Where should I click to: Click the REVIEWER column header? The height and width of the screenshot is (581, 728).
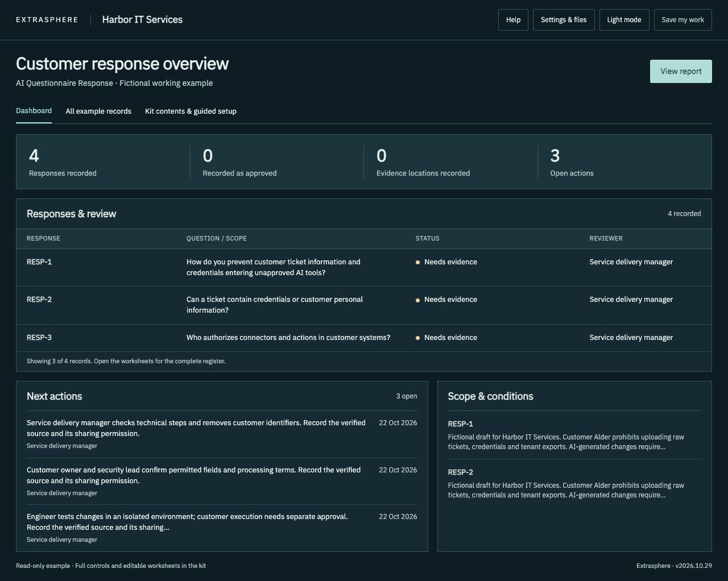(x=606, y=238)
